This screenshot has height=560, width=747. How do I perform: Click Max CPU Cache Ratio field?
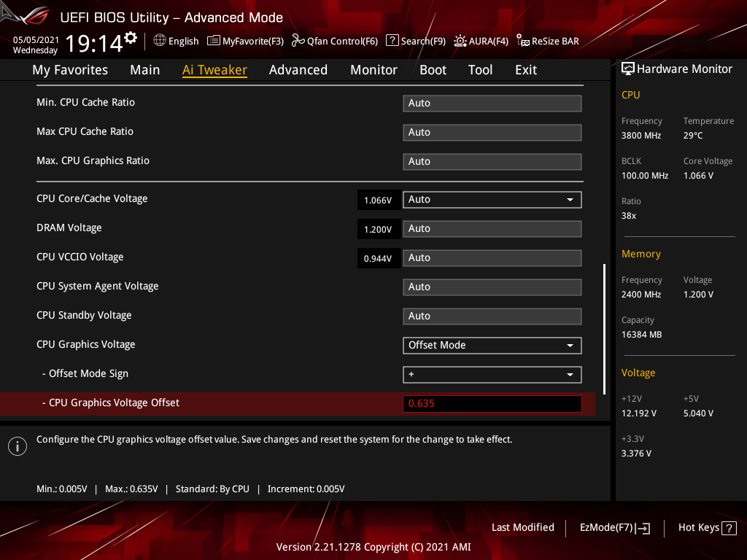coord(492,133)
